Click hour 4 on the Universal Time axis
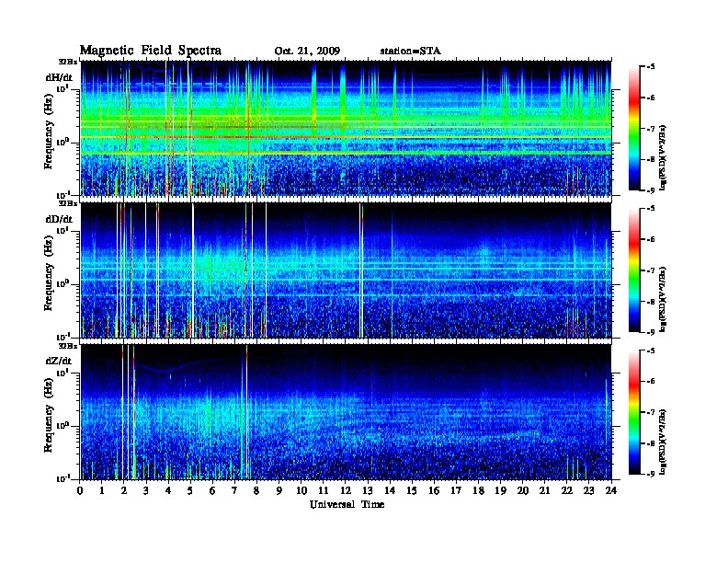 click(168, 491)
